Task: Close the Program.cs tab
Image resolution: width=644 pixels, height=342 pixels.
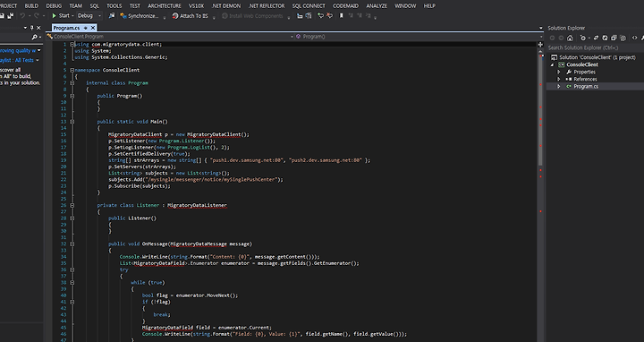Action: click(x=93, y=28)
